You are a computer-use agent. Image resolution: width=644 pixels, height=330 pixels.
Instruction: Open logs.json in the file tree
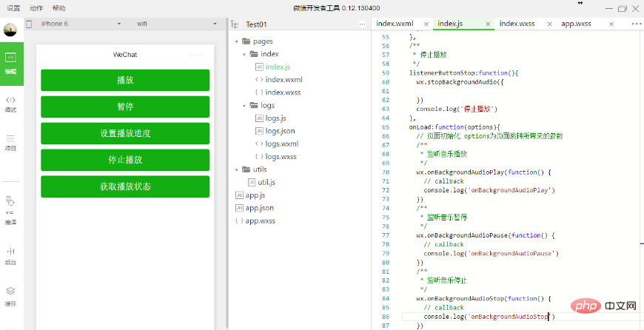point(280,131)
